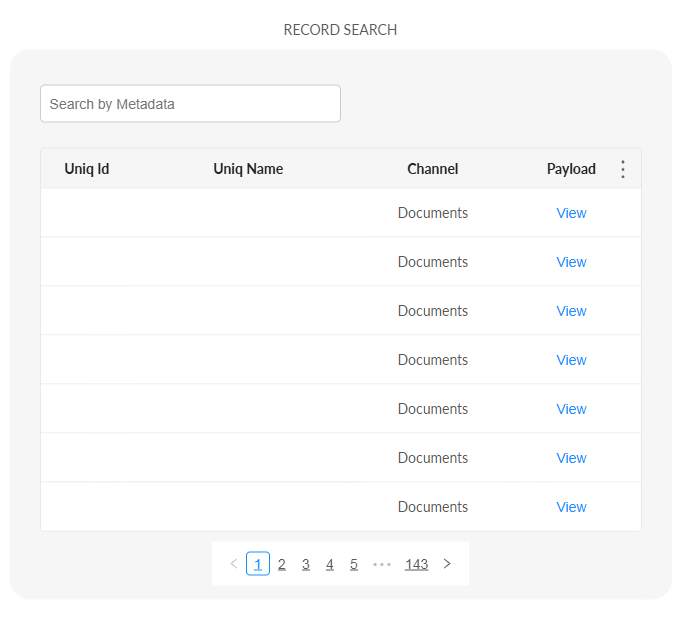Click the pagination ellipsis to jump pages
683x623 pixels.
tap(381, 564)
